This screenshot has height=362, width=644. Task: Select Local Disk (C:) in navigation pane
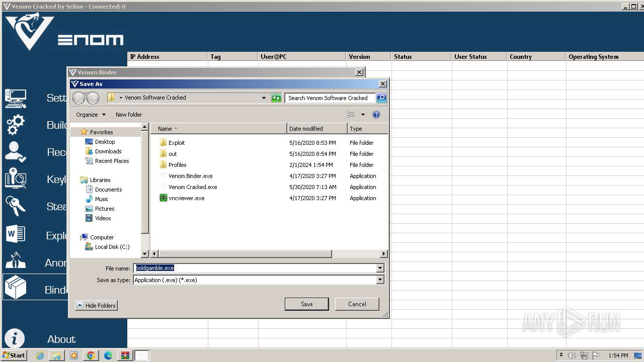click(112, 247)
